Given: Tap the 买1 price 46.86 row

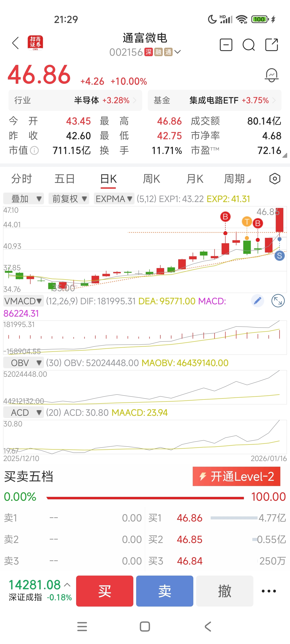Looking at the screenshot, I should coord(217,518).
